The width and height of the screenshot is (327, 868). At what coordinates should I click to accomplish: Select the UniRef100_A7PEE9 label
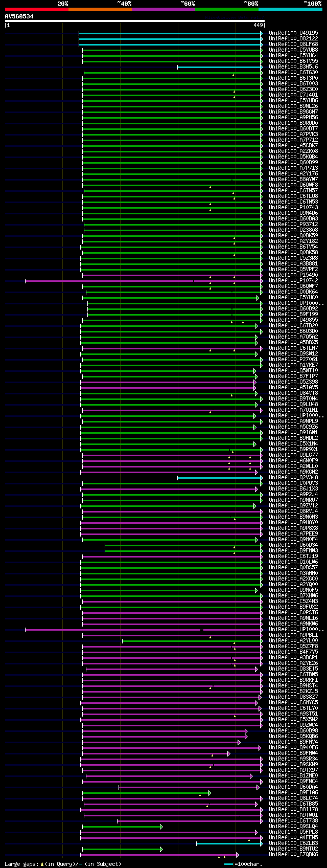tap(293, 533)
